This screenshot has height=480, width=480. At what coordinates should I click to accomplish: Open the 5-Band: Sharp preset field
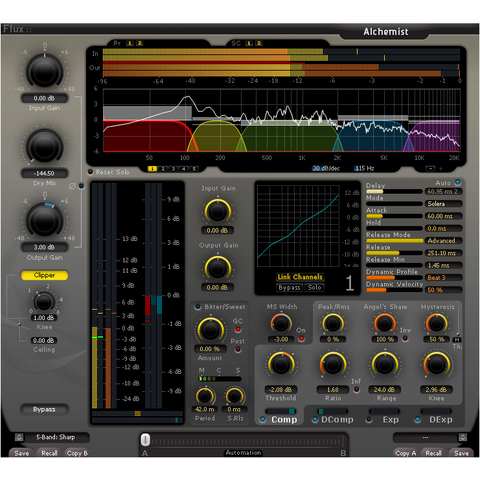click(57, 437)
